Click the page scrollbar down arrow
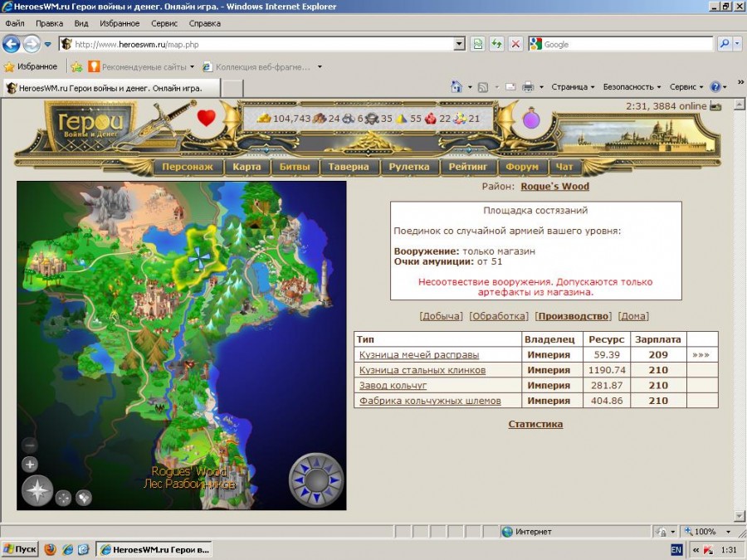 (740, 516)
